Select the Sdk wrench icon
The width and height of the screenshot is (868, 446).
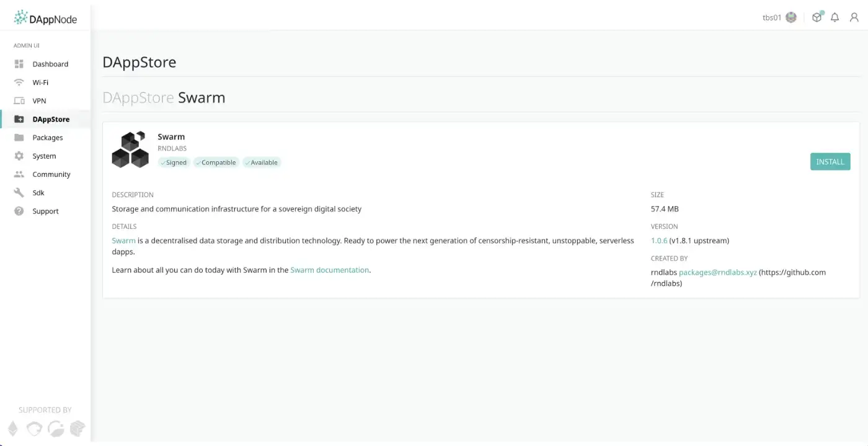click(x=19, y=193)
